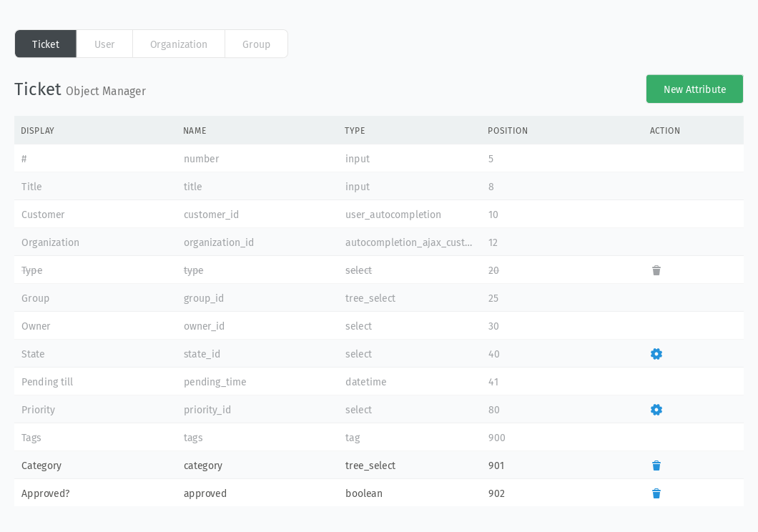758x532 pixels.
Task: Delete the Type attribute with trash icon
Action: pos(656,270)
